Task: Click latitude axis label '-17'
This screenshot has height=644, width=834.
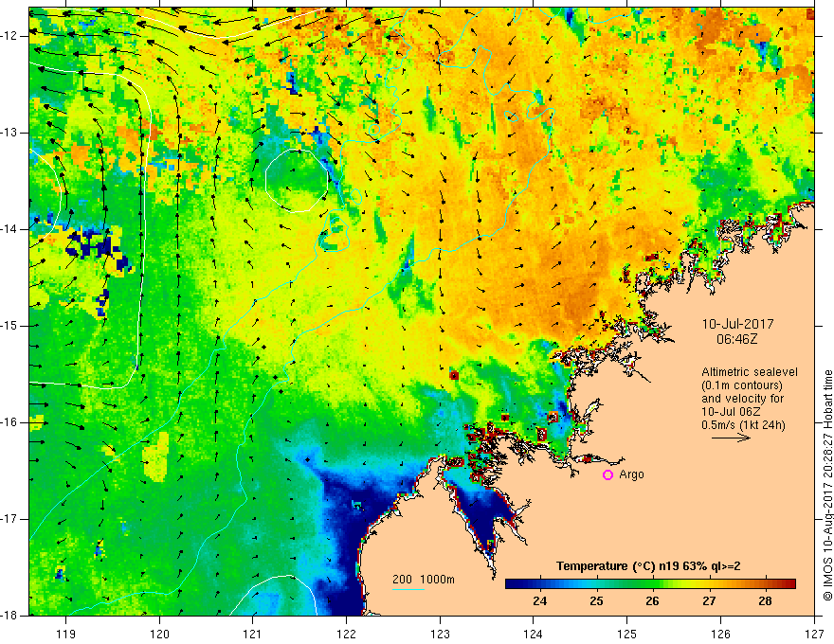Action: tap(10, 519)
